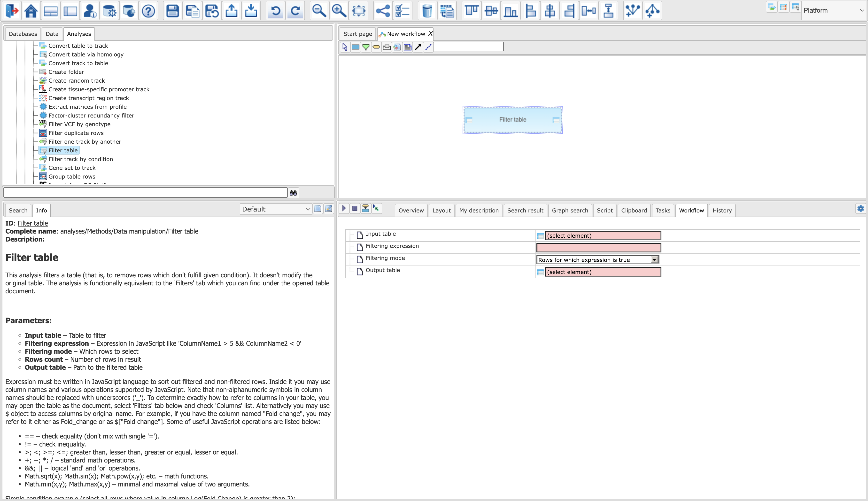Align elements to right edge icon
This screenshot has height=501, width=868.
[x=569, y=11]
